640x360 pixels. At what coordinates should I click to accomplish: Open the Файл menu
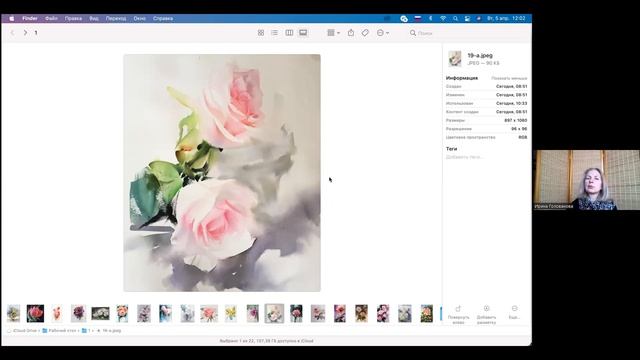click(51, 18)
